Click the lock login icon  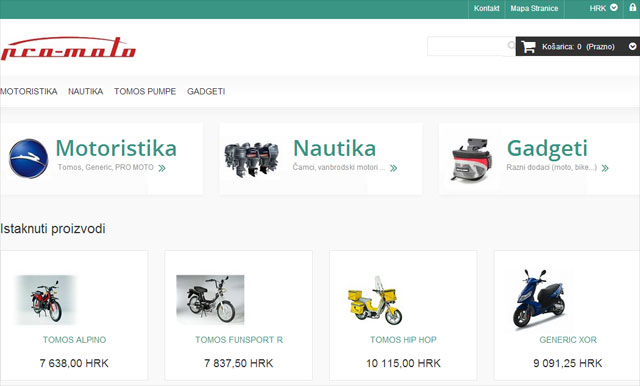tap(632, 8)
